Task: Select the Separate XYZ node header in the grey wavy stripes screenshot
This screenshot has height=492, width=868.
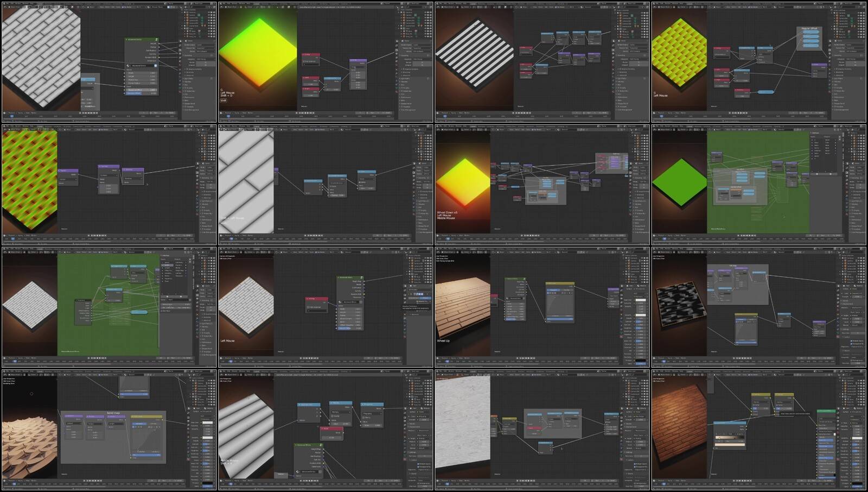Action: point(309,405)
